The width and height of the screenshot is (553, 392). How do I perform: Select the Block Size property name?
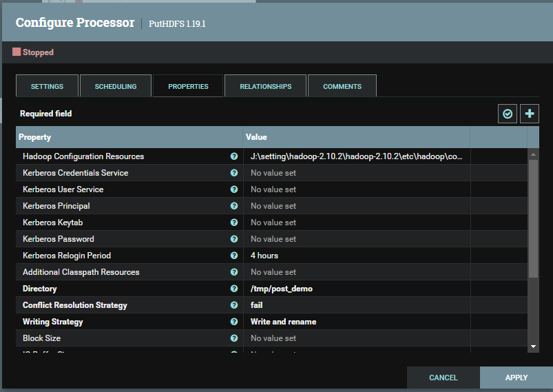41,338
